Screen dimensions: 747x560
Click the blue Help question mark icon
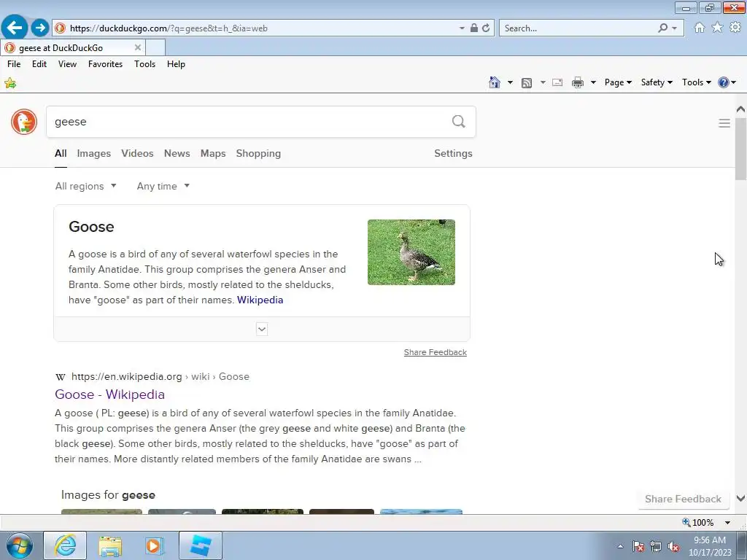(x=723, y=82)
